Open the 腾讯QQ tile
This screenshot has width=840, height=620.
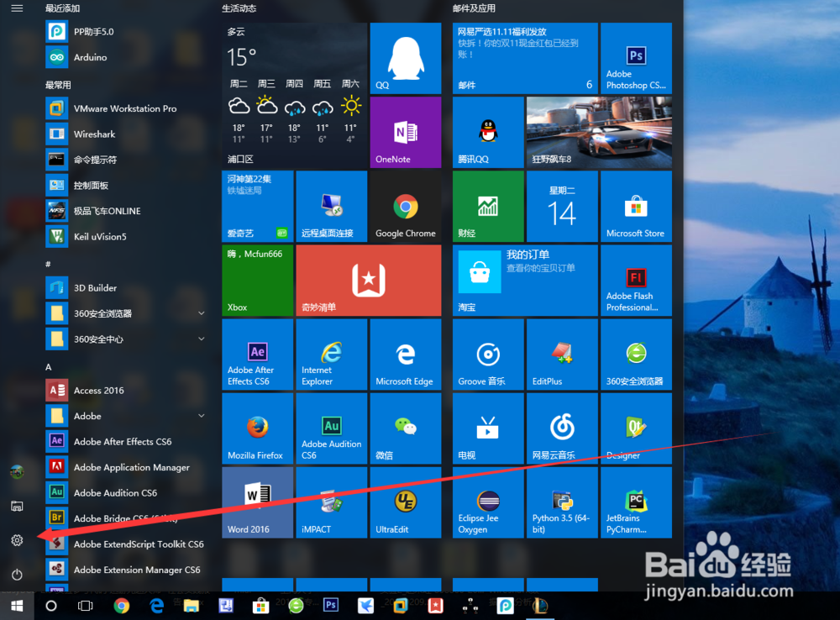tap(488, 133)
